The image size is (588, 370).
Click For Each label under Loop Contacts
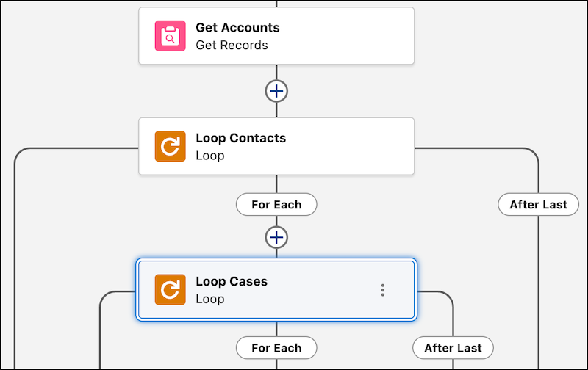pyautogui.click(x=276, y=205)
